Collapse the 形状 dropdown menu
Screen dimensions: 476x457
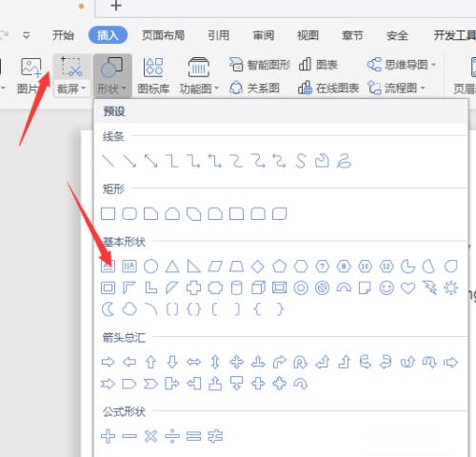point(112,75)
